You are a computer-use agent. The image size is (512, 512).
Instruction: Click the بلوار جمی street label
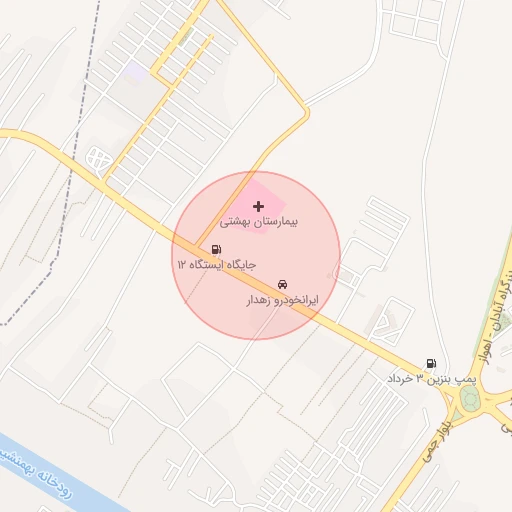click(437, 441)
